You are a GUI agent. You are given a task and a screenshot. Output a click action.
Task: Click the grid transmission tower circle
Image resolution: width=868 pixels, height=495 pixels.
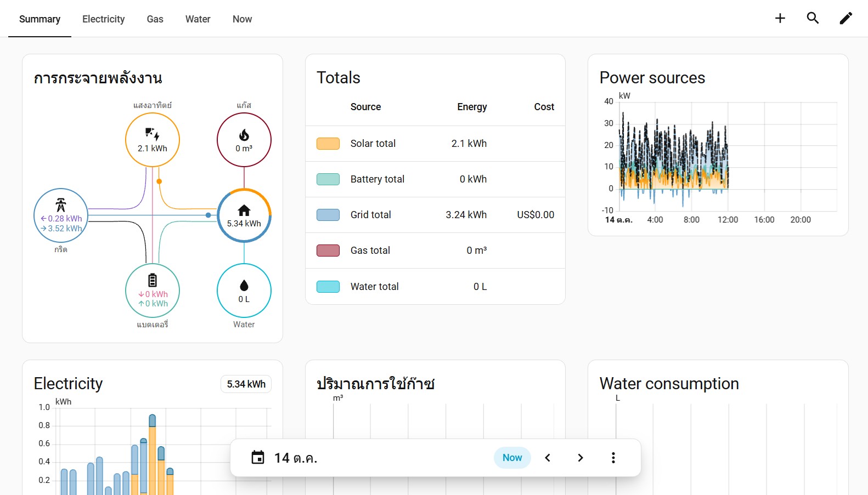pyautogui.click(x=61, y=215)
